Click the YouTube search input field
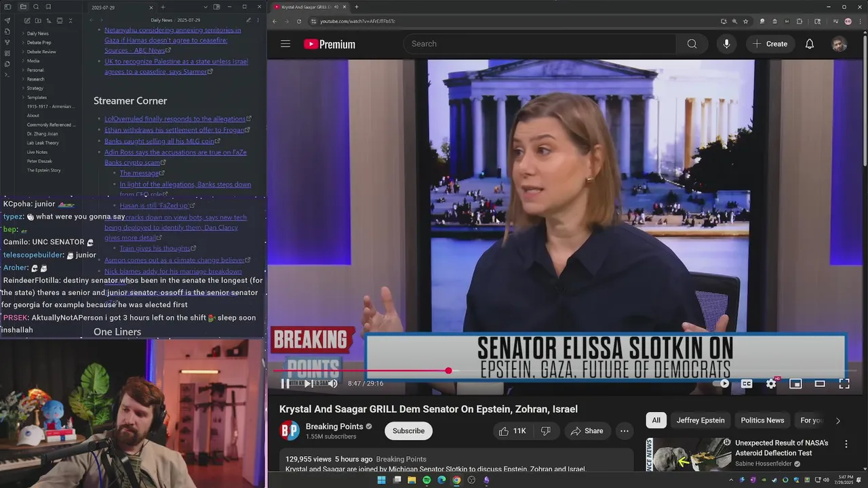The width and height of the screenshot is (868, 488). pos(540,44)
